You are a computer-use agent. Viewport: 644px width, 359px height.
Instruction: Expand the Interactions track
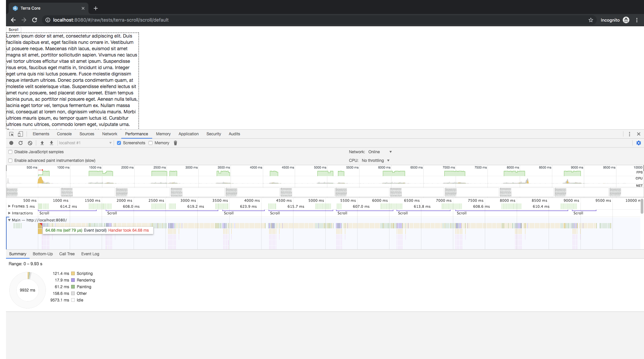click(x=9, y=213)
